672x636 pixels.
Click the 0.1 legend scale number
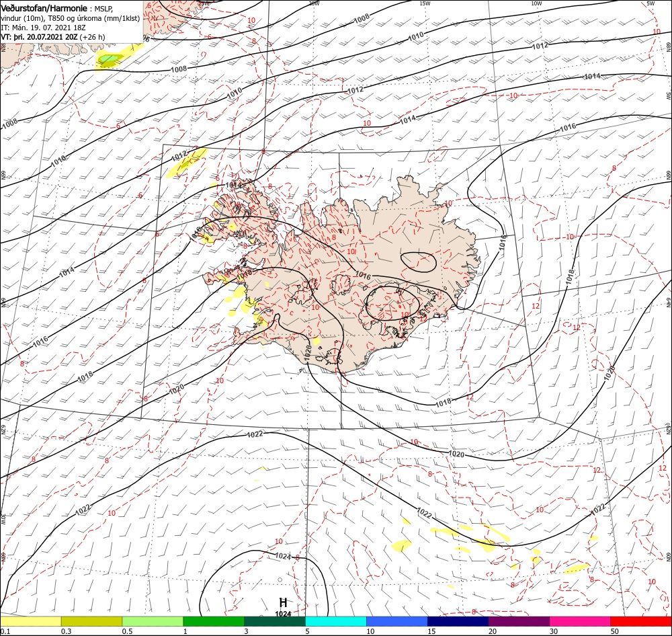[4, 631]
